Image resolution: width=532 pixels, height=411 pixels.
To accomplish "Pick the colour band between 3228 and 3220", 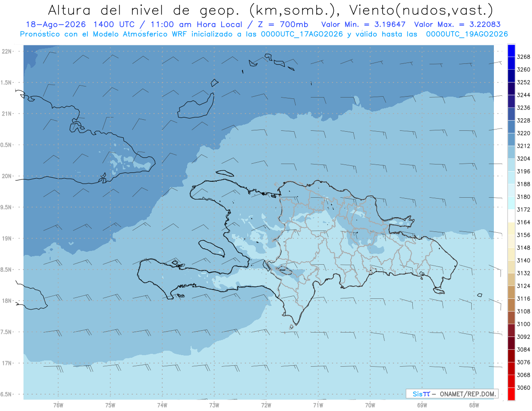I will click(x=511, y=127).
